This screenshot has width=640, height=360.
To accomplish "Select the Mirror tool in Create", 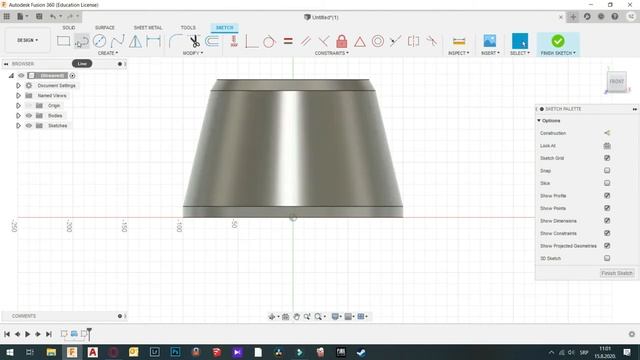I will (x=136, y=41).
